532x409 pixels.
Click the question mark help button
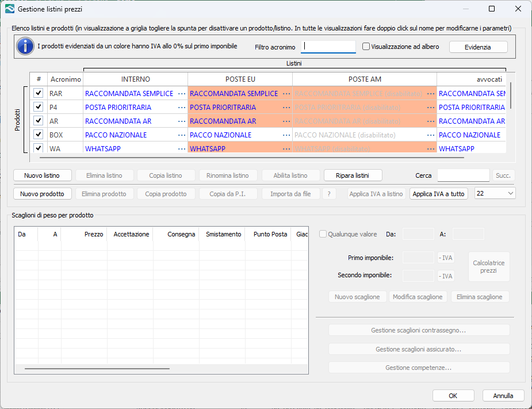329,194
